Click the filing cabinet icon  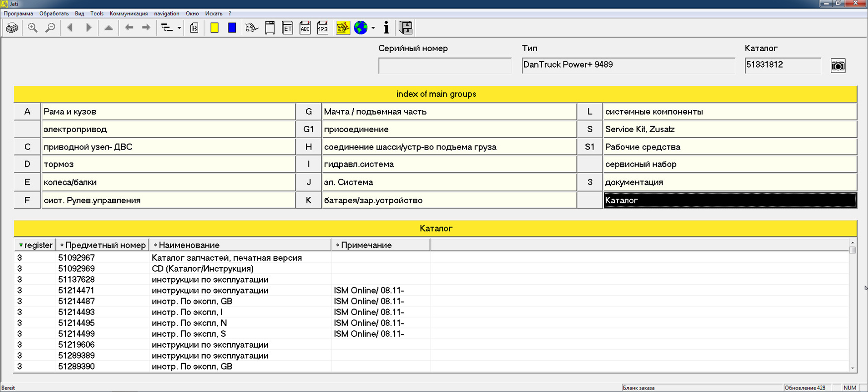coord(406,28)
